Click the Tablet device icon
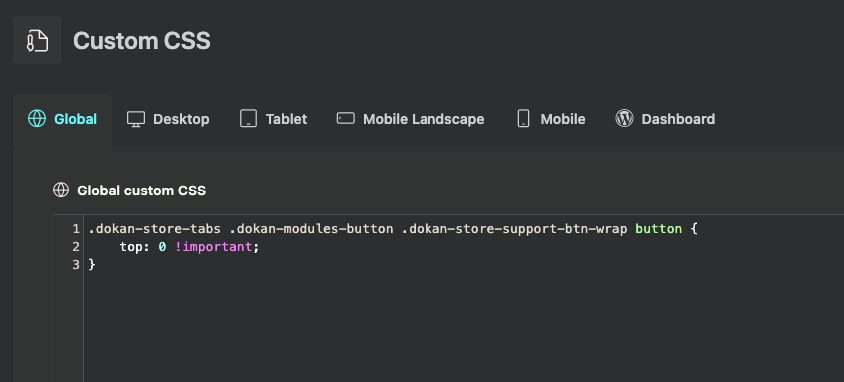The width and height of the screenshot is (844, 382). [x=248, y=118]
